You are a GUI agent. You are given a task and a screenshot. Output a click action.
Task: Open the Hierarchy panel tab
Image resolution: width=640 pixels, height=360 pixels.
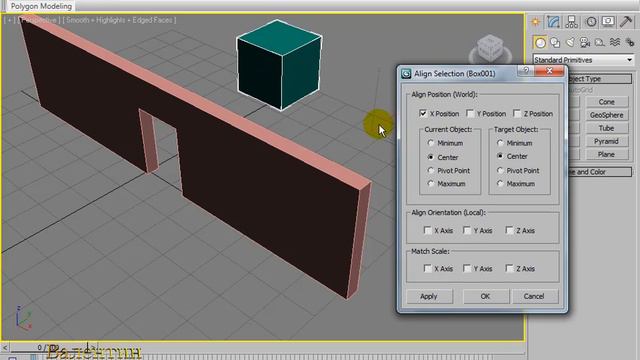coord(571,22)
